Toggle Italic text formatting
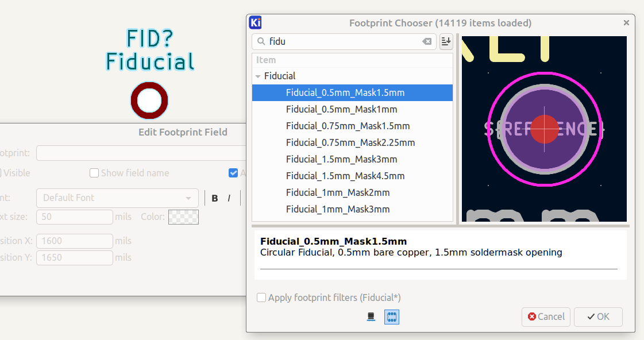 229,198
